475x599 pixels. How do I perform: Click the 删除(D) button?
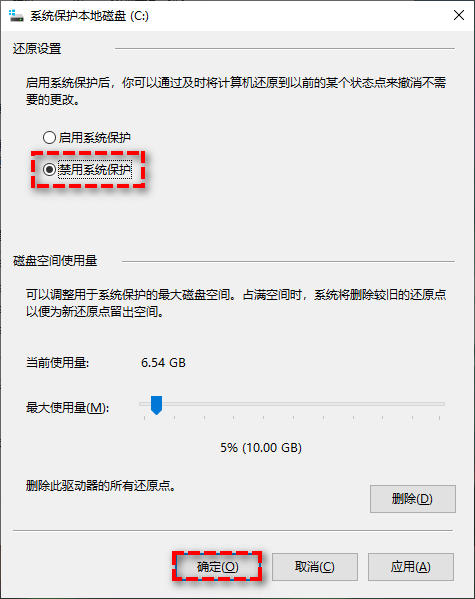413,499
